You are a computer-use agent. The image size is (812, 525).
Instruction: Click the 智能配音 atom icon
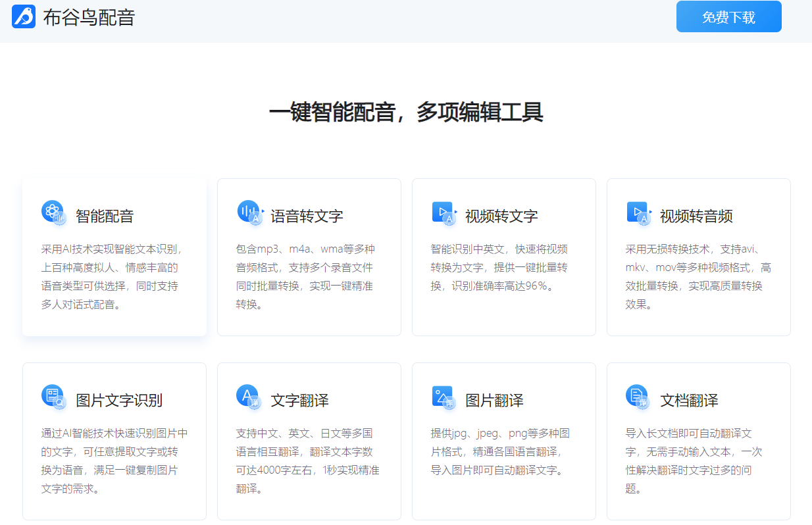[54, 213]
